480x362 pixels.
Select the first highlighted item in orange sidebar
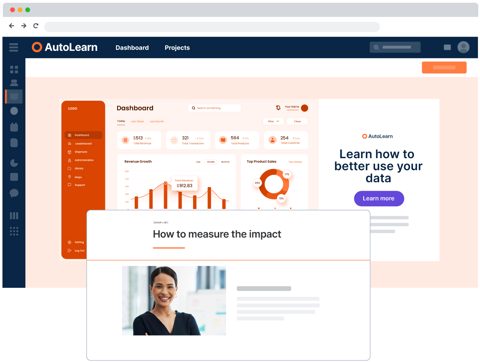coord(83,135)
